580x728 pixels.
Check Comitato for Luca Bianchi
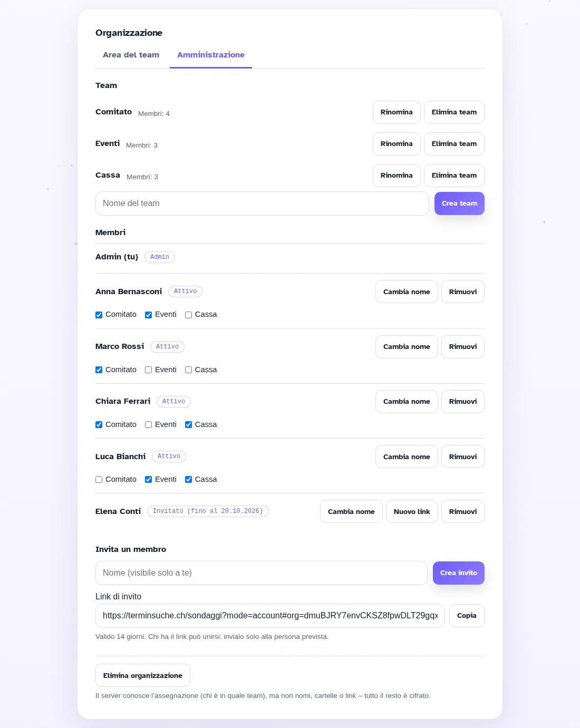click(99, 480)
